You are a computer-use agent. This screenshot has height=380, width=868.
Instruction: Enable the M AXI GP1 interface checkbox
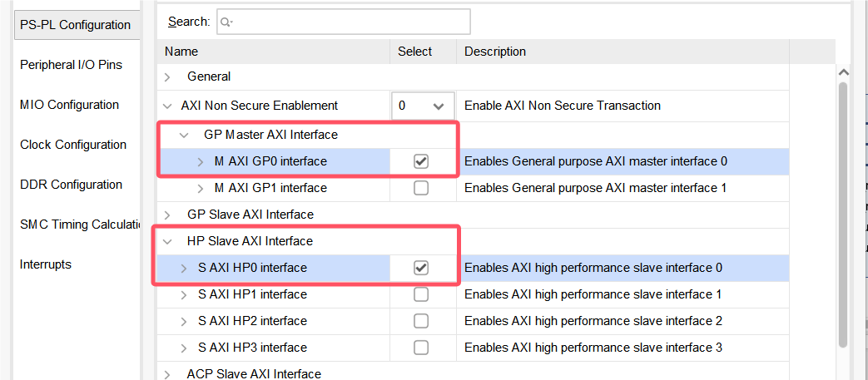421,188
